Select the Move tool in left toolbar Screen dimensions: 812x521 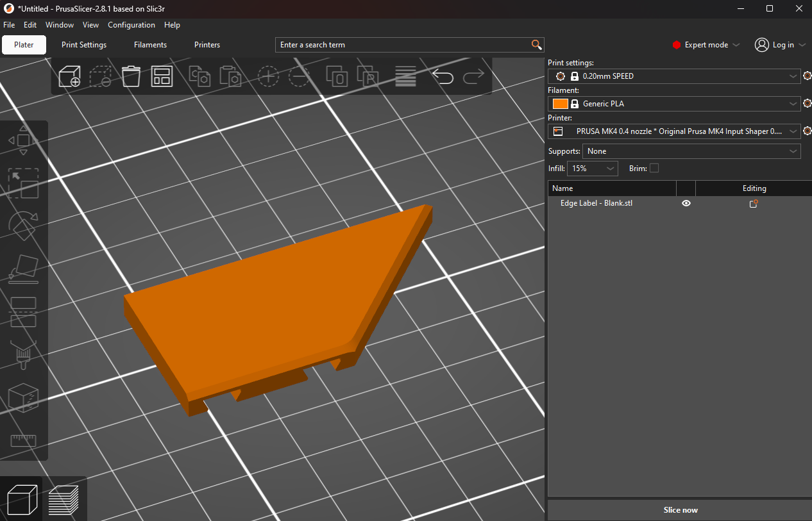pyautogui.click(x=23, y=140)
